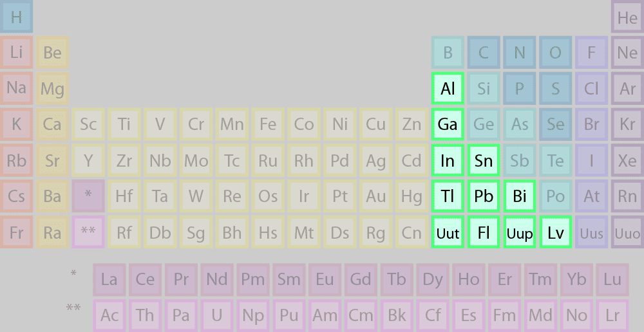Select the Helium (He) element cell
The width and height of the screenshot is (644, 332).
[x=627, y=17]
